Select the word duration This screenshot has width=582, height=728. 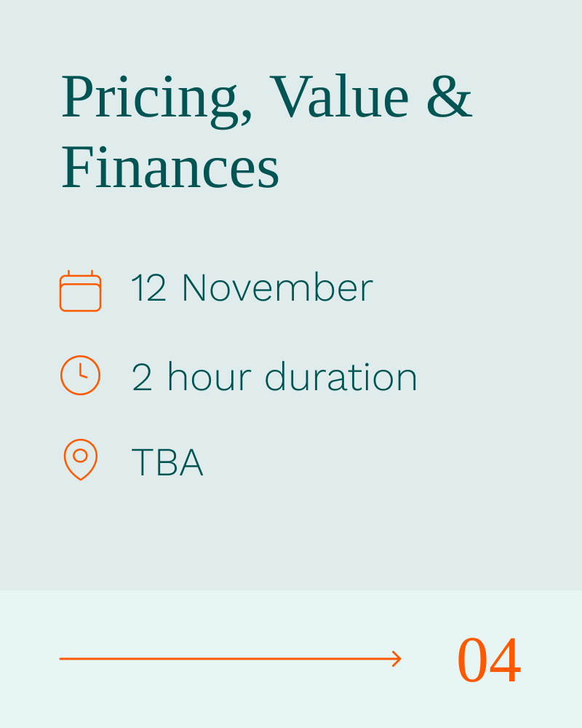(341, 376)
